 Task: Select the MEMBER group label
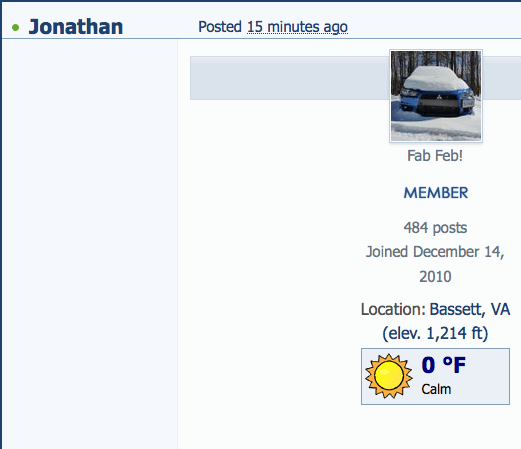coord(436,193)
